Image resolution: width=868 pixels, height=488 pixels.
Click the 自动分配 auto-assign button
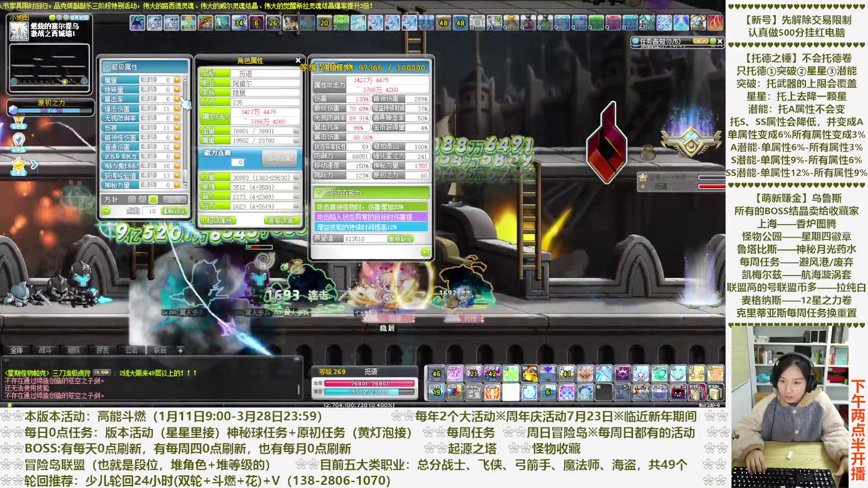pyautogui.click(x=280, y=159)
